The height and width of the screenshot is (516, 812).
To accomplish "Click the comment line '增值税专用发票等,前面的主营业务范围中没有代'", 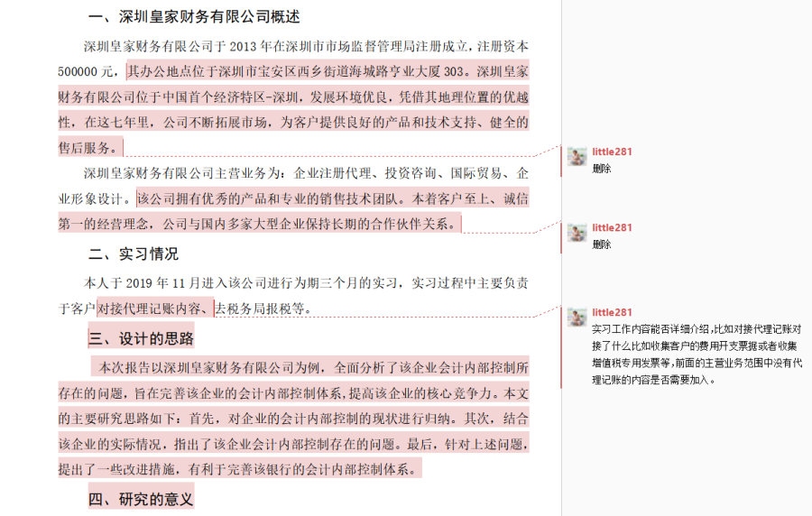I will tap(697, 364).
